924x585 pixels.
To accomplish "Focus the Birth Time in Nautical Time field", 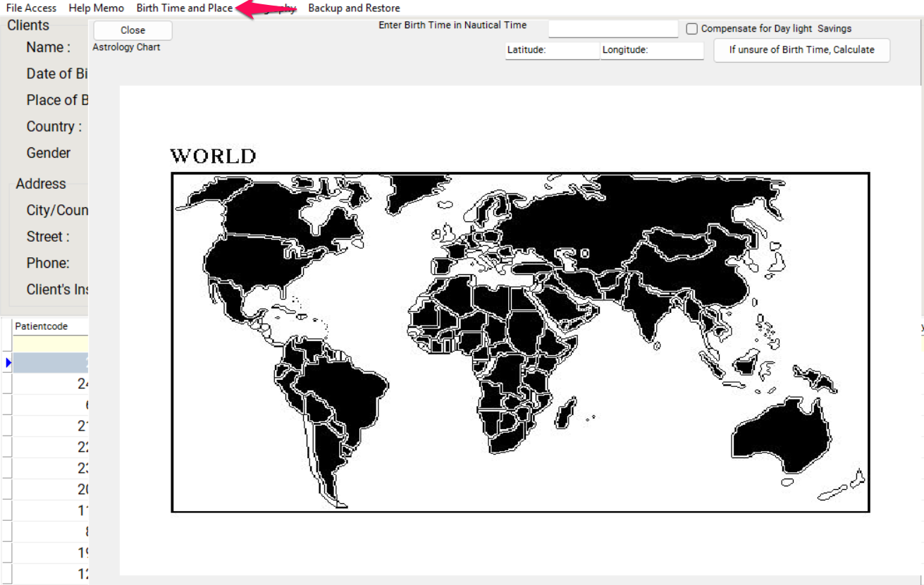I will pos(612,29).
